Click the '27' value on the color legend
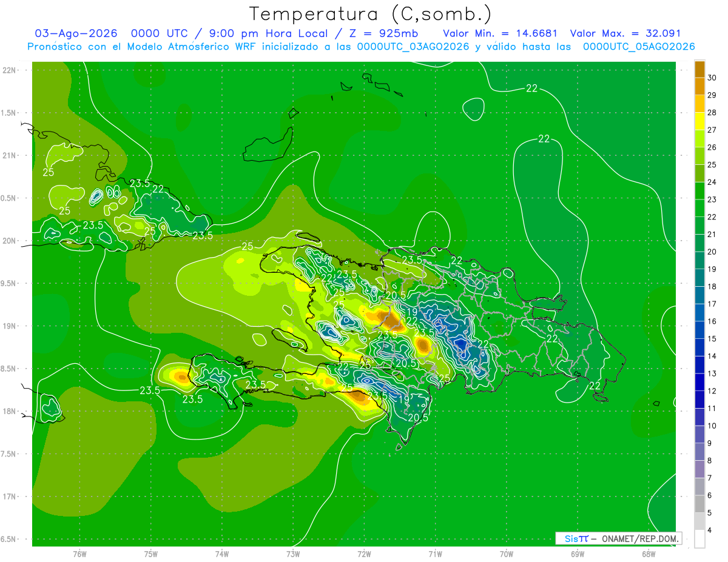 [712, 130]
